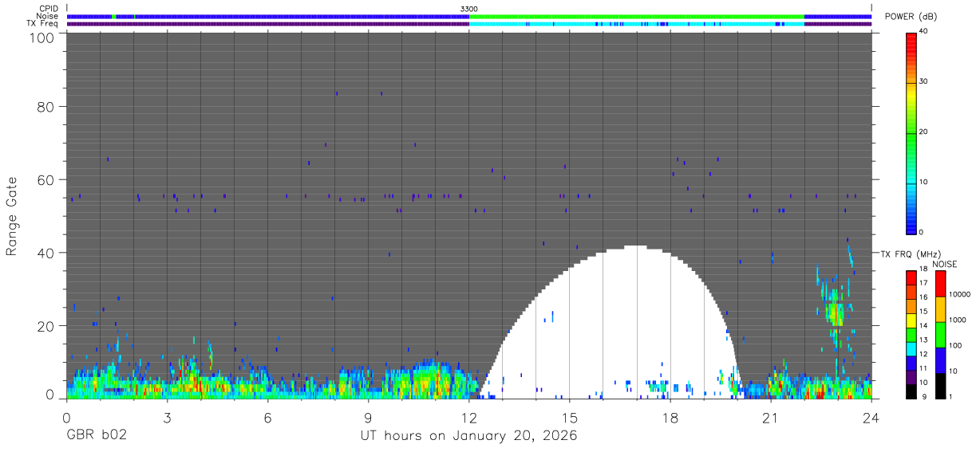Click the 18 tick on the UT hours axis

tap(670, 417)
